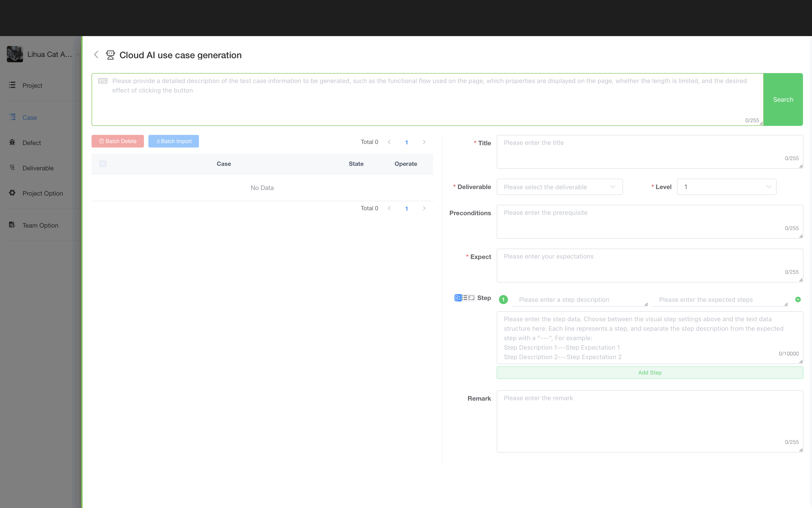Click the keyboard icon in the description box
Image resolution: width=812 pixels, height=508 pixels.
pos(103,81)
